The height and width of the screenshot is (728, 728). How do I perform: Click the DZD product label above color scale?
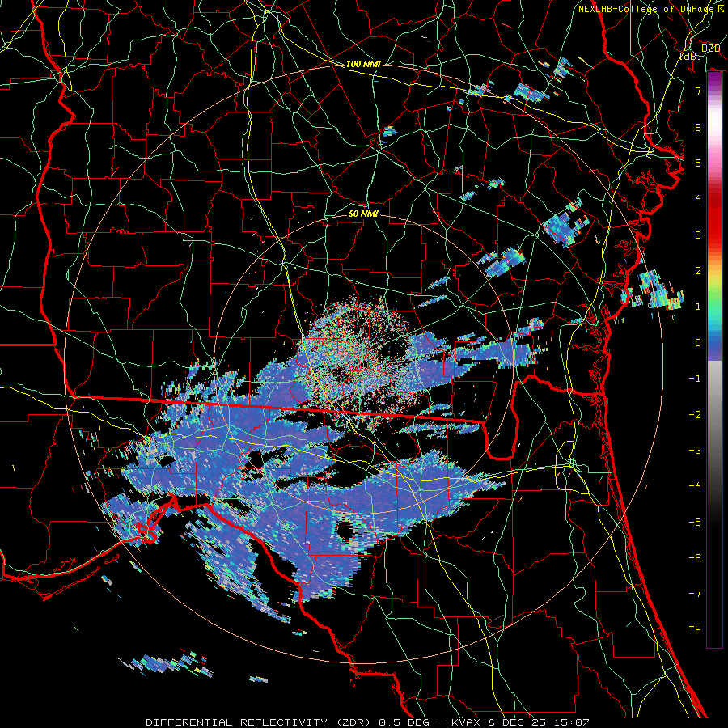710,49
